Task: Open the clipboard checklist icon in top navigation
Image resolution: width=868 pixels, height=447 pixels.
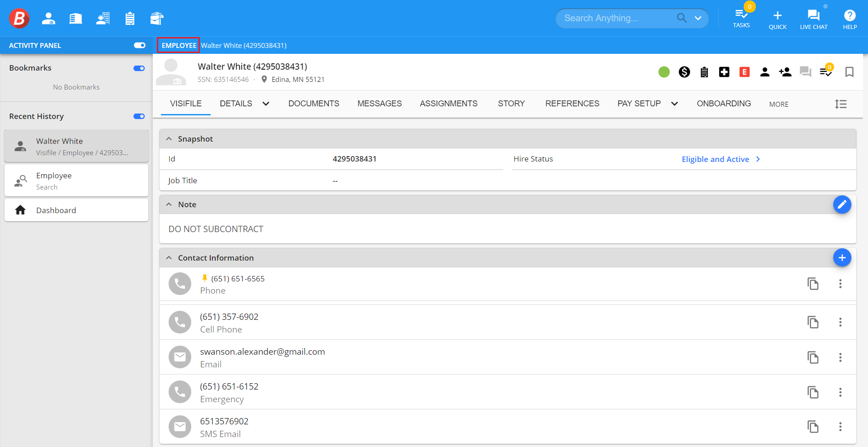Action: point(130,19)
